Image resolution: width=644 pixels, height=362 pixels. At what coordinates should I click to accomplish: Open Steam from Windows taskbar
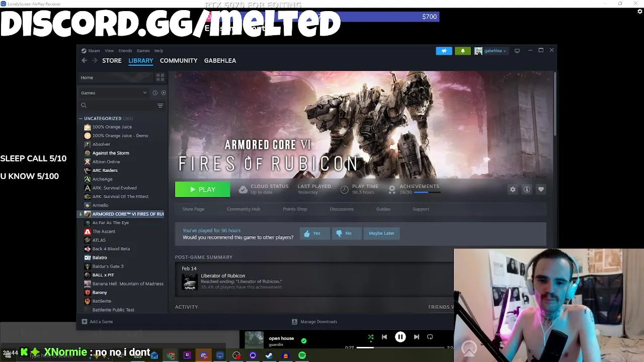point(269,355)
